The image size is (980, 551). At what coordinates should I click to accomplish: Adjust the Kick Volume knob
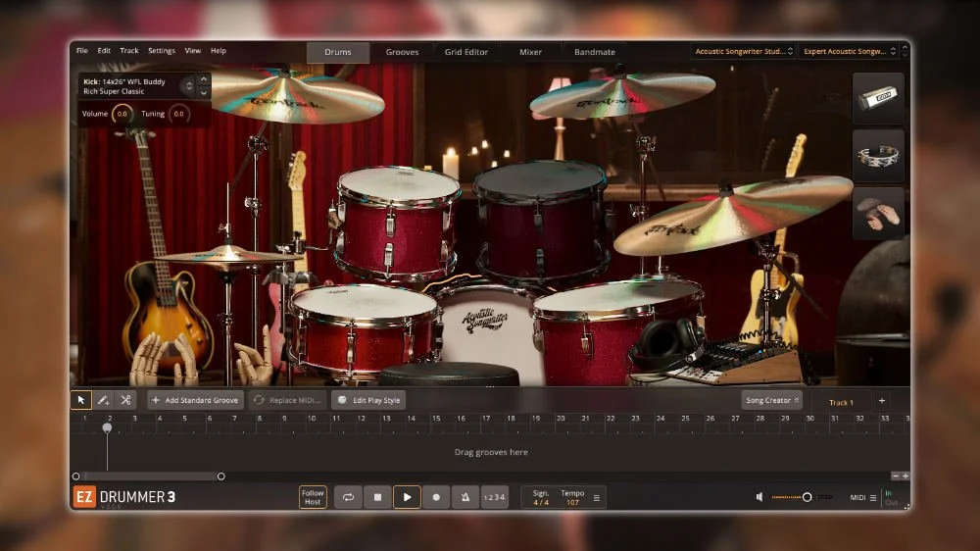(x=122, y=114)
